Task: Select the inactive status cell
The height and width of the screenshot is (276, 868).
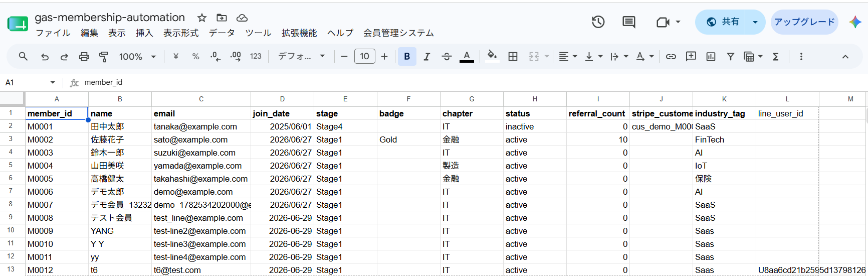Action: [535, 127]
